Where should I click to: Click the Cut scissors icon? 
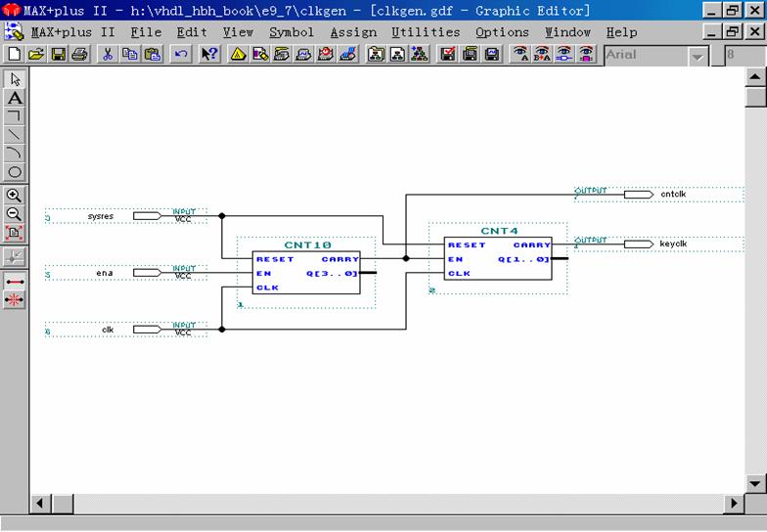108,54
